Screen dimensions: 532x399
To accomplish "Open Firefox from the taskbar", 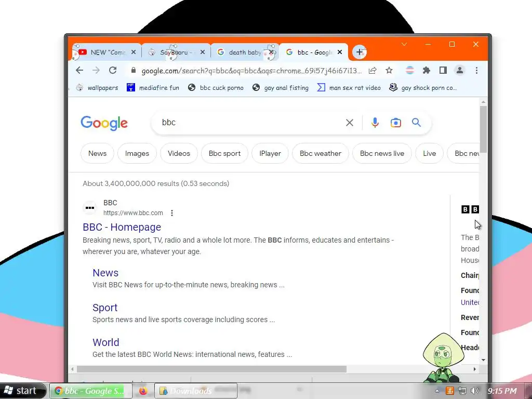I will coord(143,391).
